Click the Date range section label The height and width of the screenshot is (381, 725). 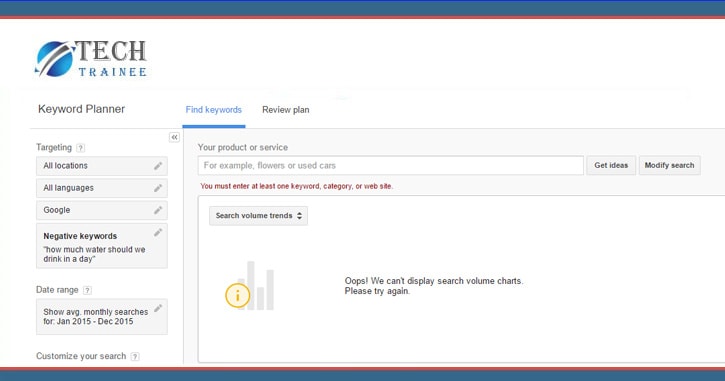click(57, 290)
